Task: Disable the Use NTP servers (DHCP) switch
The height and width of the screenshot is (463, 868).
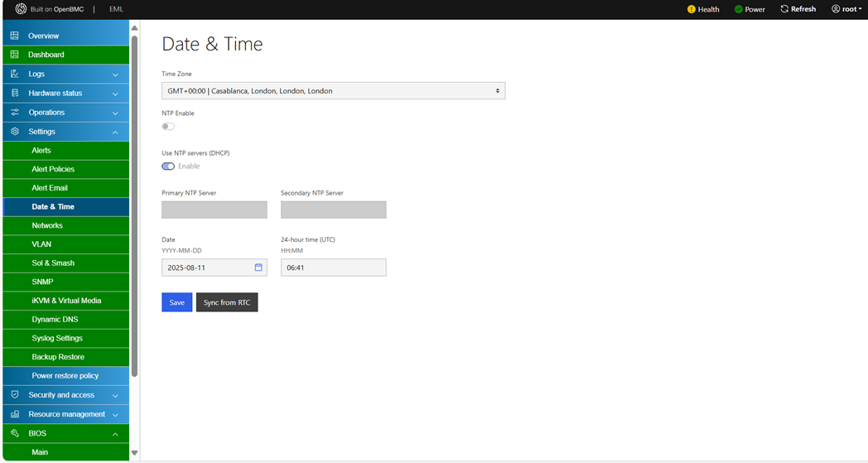Action: [168, 166]
